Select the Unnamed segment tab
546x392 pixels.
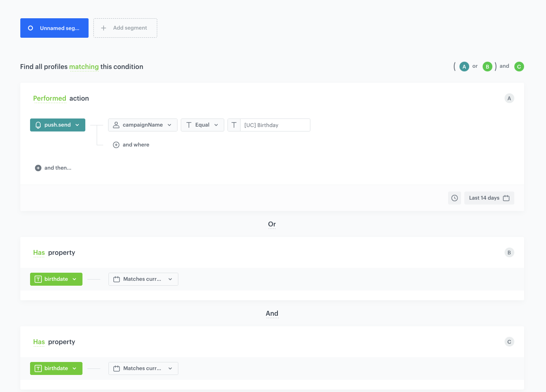[54, 28]
